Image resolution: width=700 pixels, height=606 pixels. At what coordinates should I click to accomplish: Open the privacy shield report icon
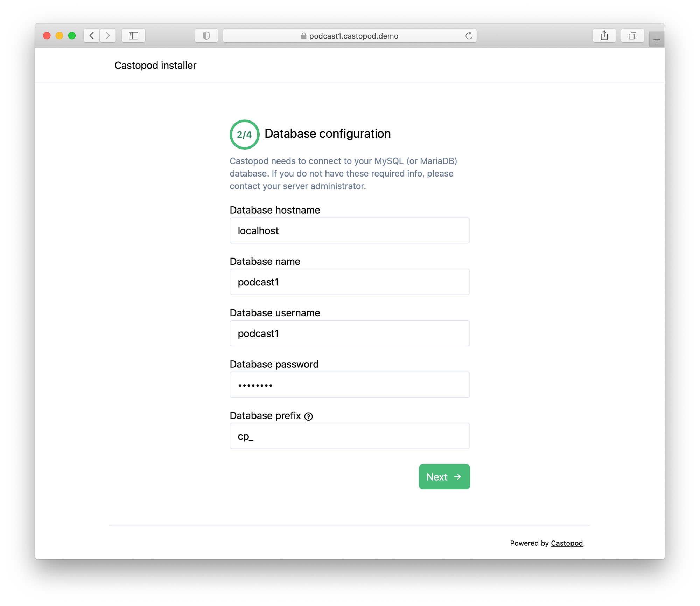(x=206, y=36)
